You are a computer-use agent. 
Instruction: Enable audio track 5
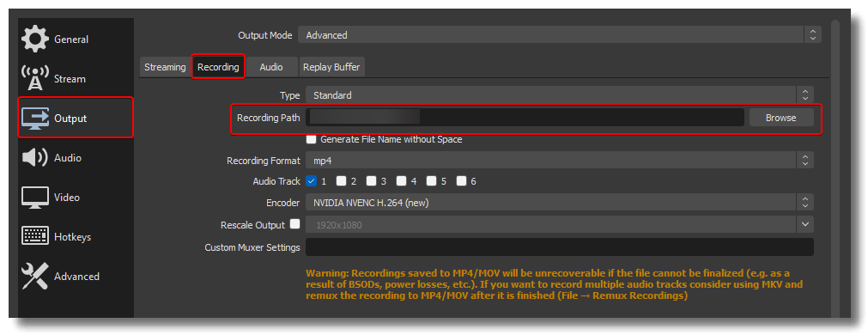click(x=432, y=180)
